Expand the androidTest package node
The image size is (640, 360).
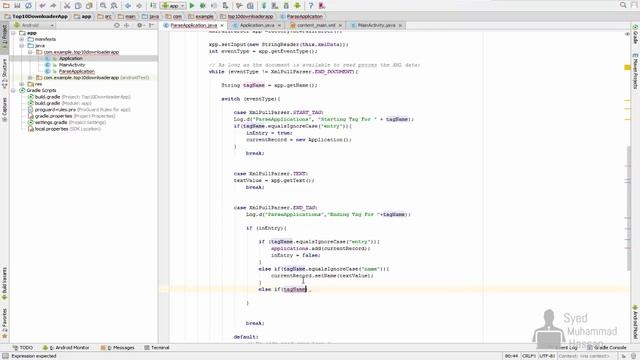point(30,78)
